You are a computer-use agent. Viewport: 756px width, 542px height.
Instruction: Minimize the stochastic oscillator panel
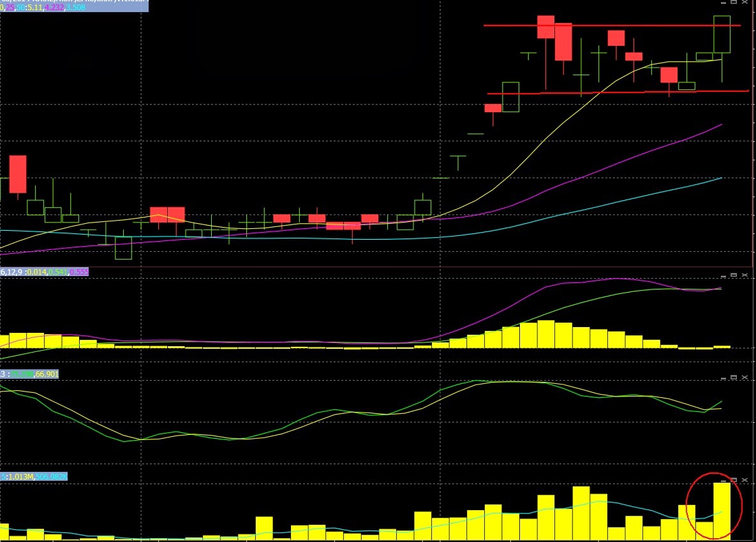click(x=723, y=378)
